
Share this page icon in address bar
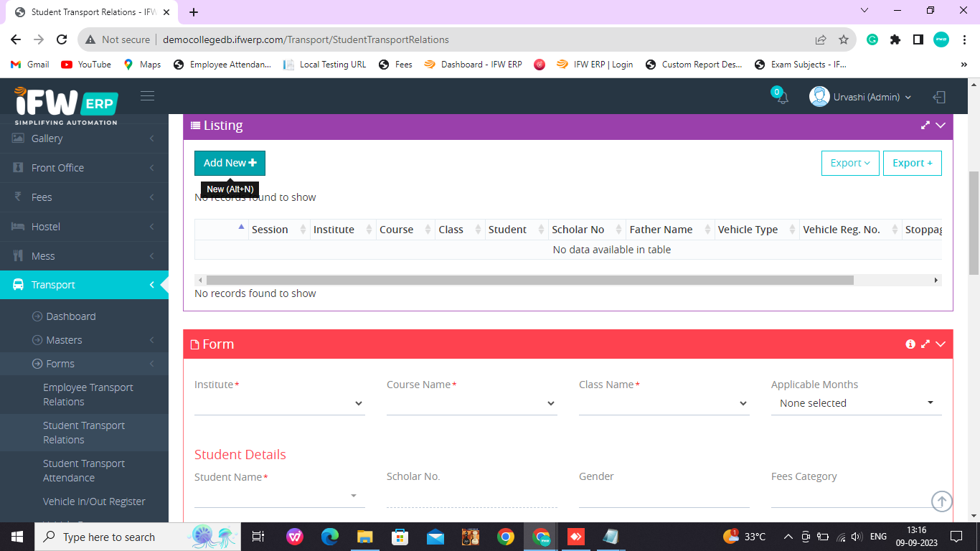(x=821, y=39)
